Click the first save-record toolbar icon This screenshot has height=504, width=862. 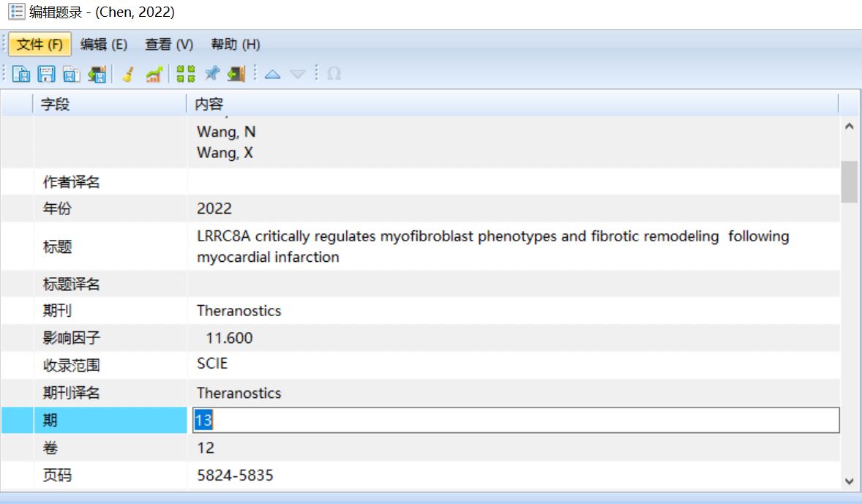pyautogui.click(x=21, y=74)
